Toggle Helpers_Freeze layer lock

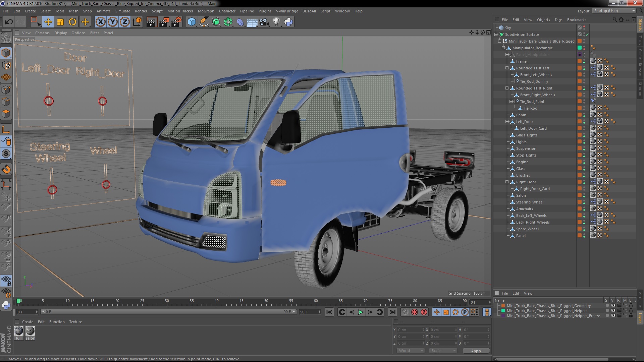point(631,316)
